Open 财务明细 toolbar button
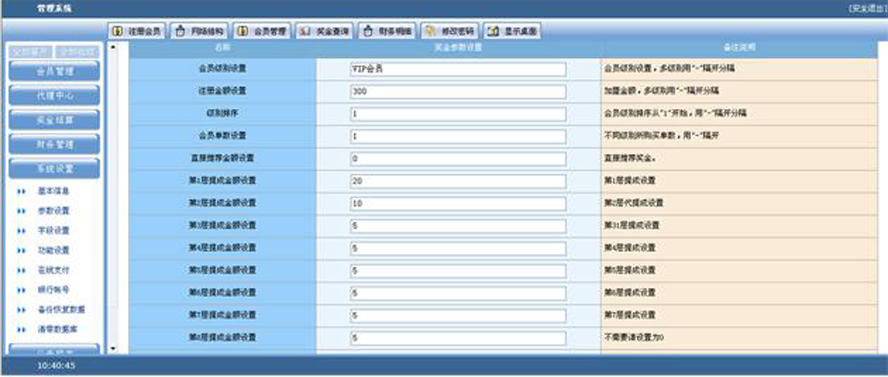Screen dimensions: 888x377 pos(388,32)
